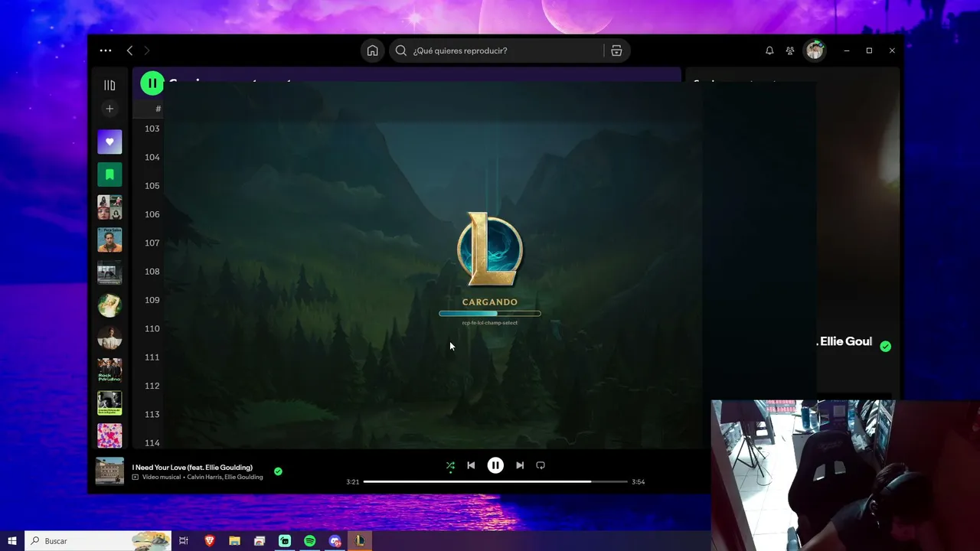Open the taskbar app with the rainbow window icon

pyautogui.click(x=260, y=541)
